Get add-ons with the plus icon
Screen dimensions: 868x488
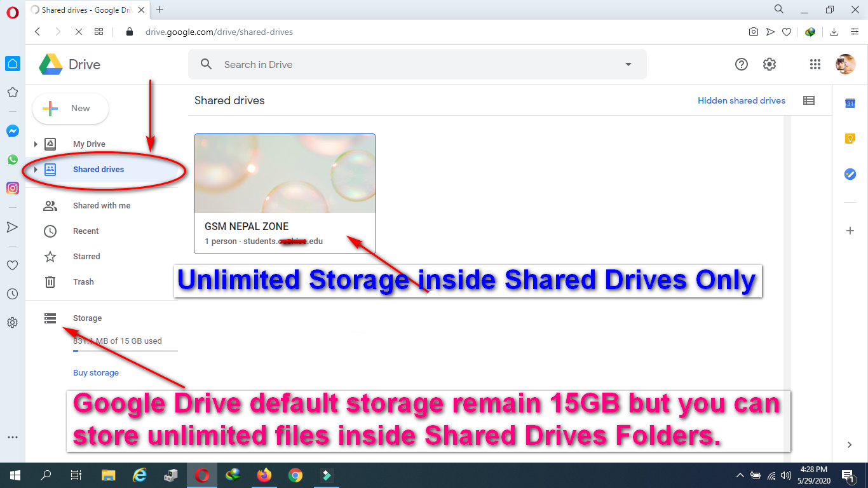pos(850,231)
